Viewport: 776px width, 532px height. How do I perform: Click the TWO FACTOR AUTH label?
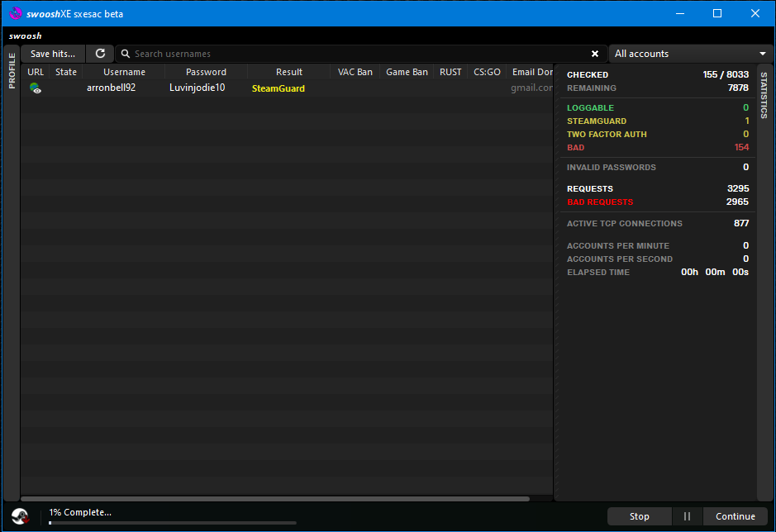coord(607,134)
